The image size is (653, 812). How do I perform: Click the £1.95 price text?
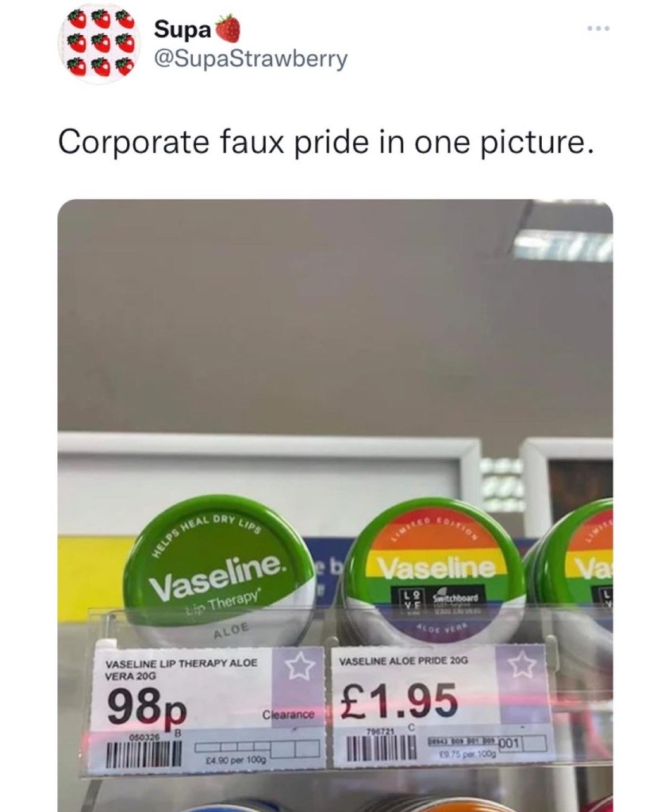click(398, 699)
